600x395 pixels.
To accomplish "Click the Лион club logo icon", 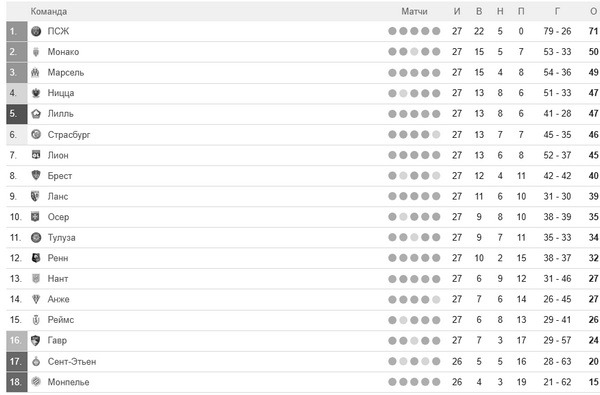I will (36, 155).
